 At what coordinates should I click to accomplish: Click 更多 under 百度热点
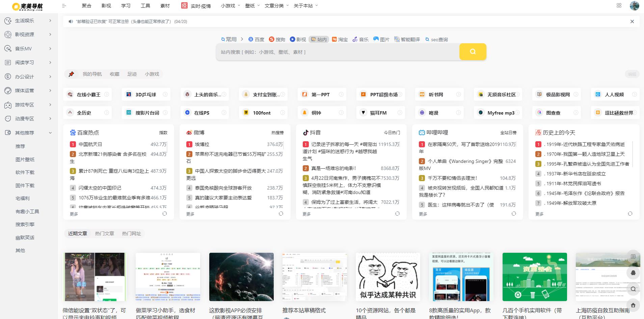74,214
